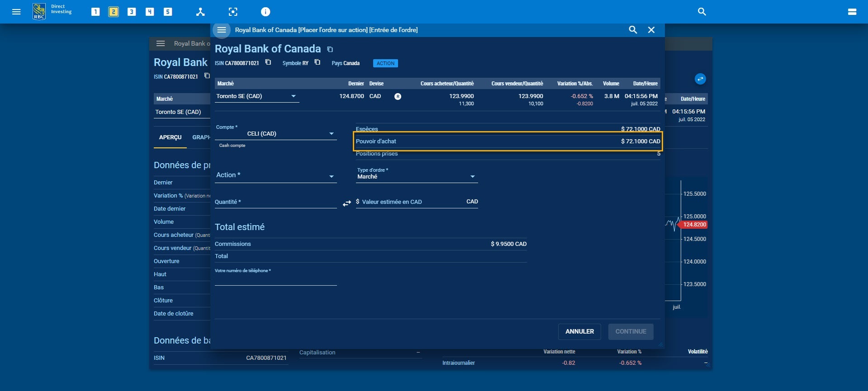Open the Toronto SE (CAD) market dropdown

point(256,96)
